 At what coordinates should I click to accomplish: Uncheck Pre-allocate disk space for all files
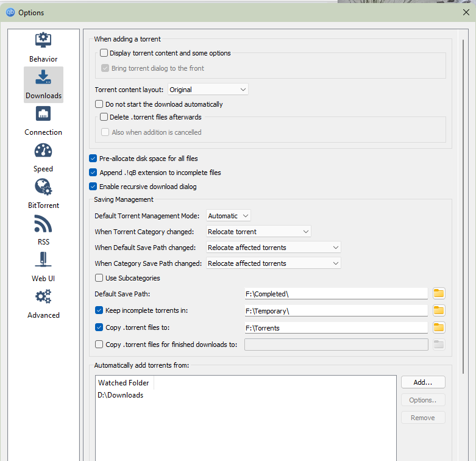(x=93, y=158)
